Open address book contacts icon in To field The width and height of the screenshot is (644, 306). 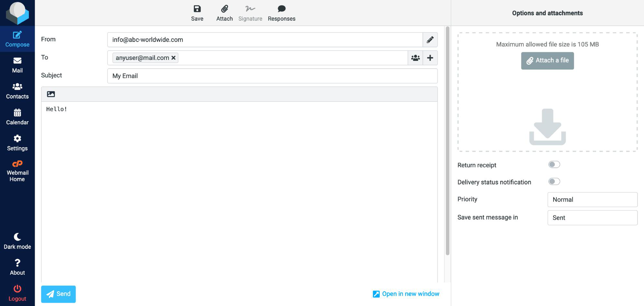[x=415, y=58]
